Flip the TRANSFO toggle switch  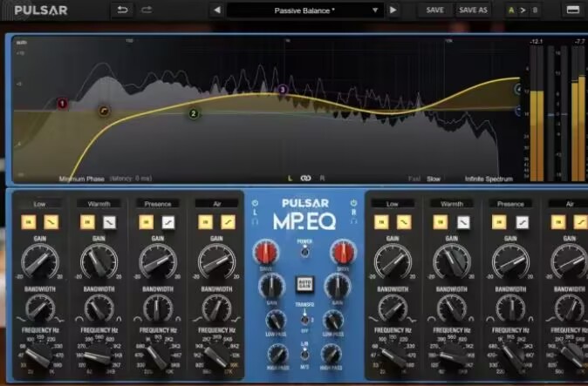coord(304,318)
